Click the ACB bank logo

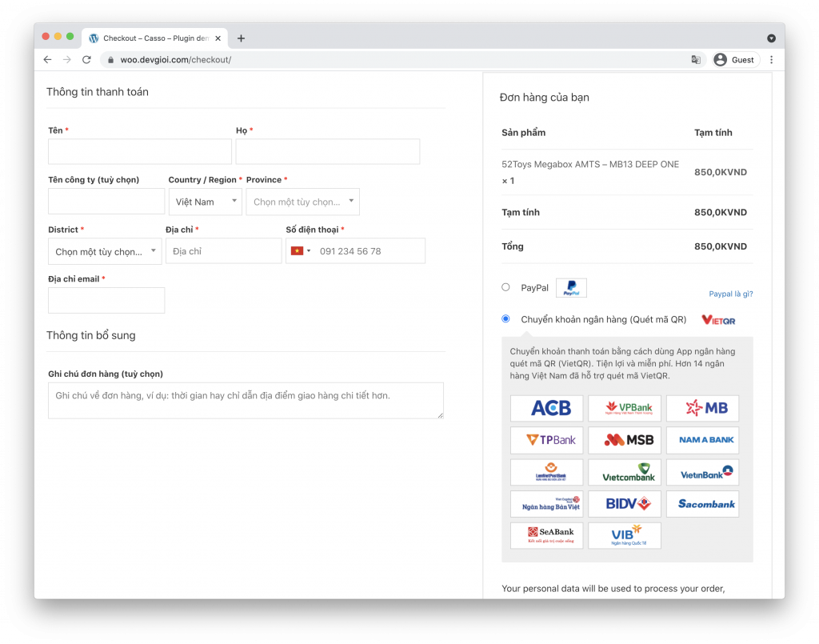(546, 408)
